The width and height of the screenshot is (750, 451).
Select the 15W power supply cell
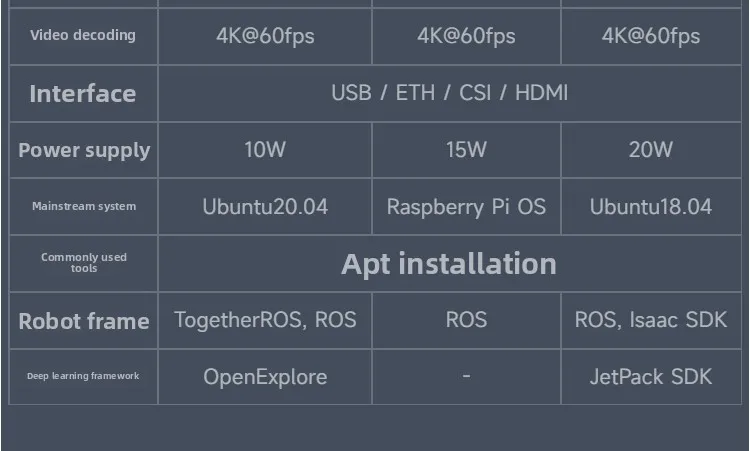[x=466, y=150]
